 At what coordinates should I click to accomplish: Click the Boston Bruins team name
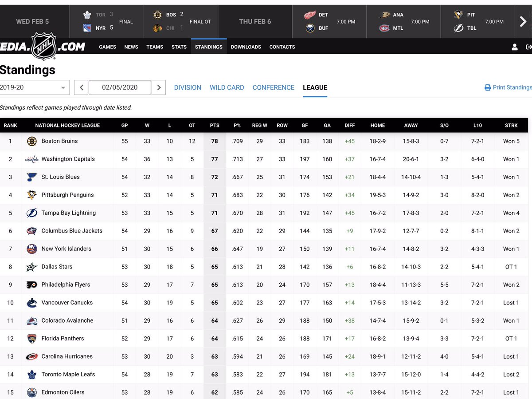[59, 141]
